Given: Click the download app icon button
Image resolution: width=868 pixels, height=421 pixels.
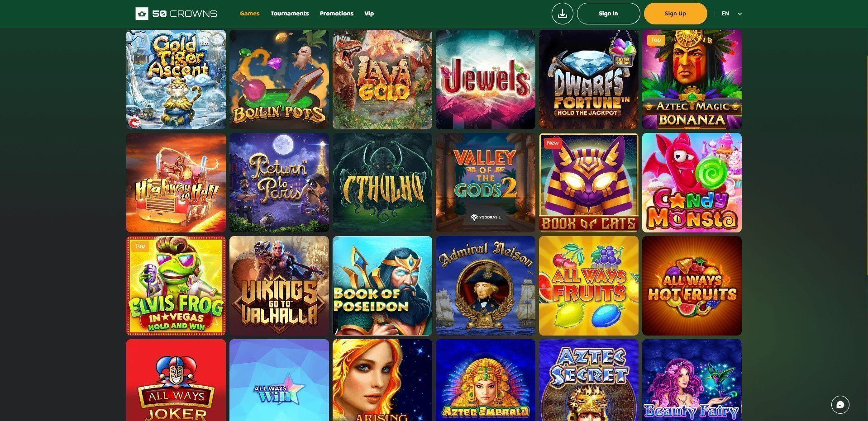Looking at the screenshot, I should pos(562,14).
